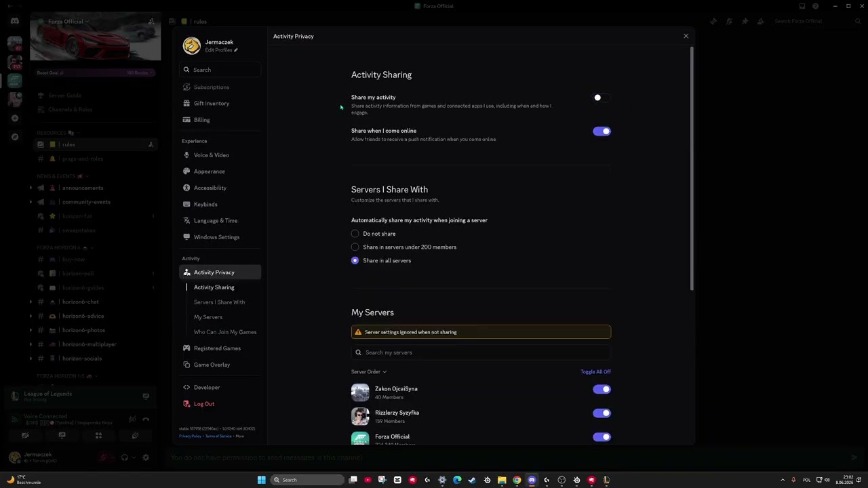The width and height of the screenshot is (868, 488).
Task: Expand the horizon6-chat channel arrow
Action: click(x=31, y=302)
